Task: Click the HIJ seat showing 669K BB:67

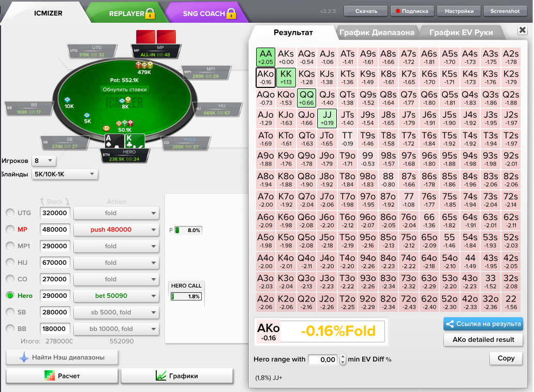Action: (218, 110)
